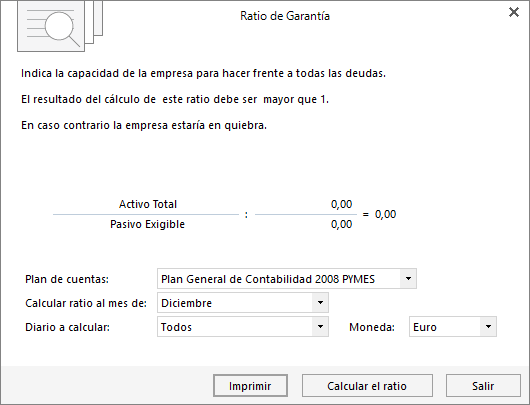This screenshot has height=405, width=530.
Task: Click the Activo Total label
Action: [x=148, y=204]
